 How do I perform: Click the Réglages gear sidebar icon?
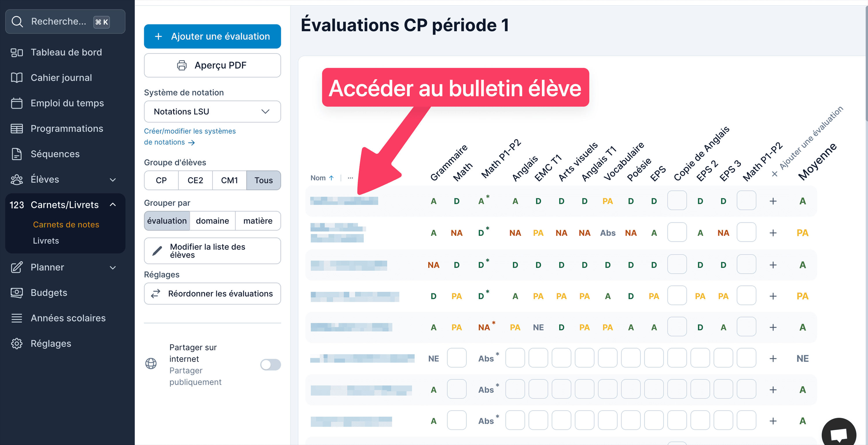pyautogui.click(x=16, y=343)
